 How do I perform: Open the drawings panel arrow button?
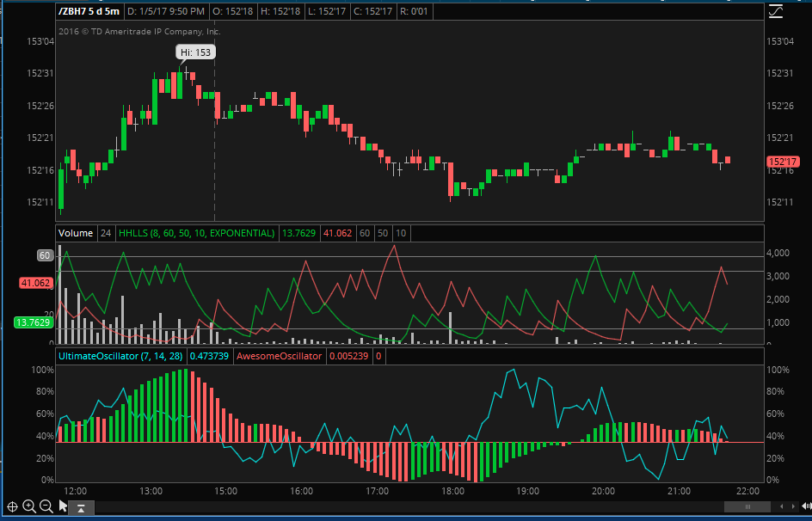pyautogui.click(x=80, y=508)
